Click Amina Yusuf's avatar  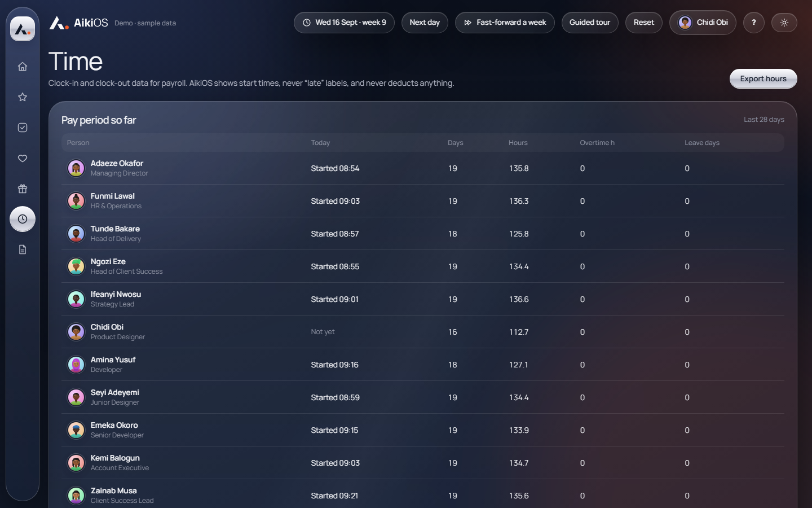(x=76, y=365)
